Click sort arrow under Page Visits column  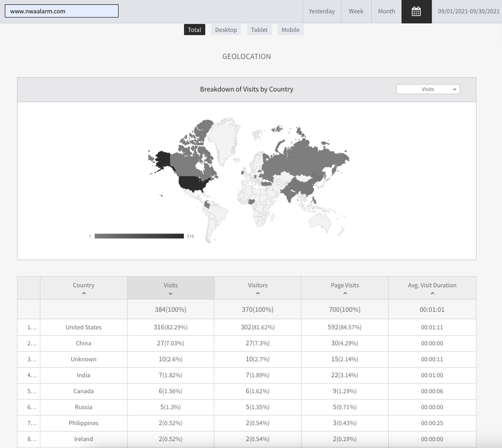(345, 294)
